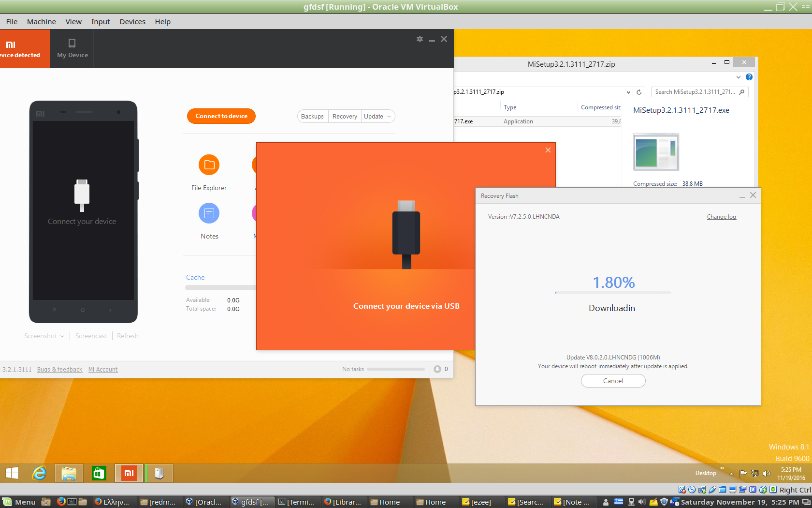Screen dimensions: 812x508
Task: Open the VirtualBox Devices menu
Action: pos(132,22)
